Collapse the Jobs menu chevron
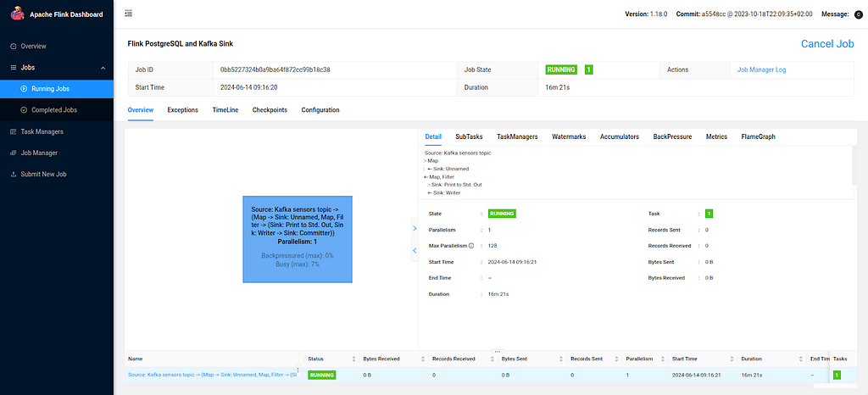The width and height of the screenshot is (868, 395). coord(103,68)
